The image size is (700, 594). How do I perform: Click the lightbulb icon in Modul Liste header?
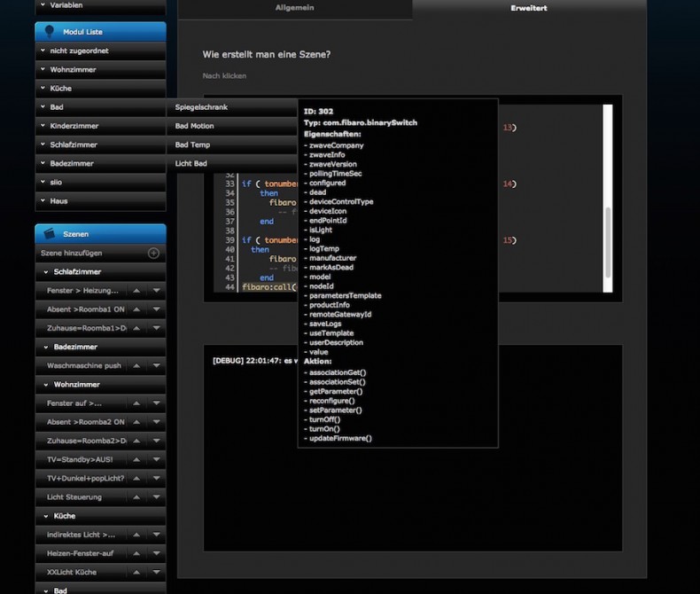pyautogui.click(x=50, y=31)
